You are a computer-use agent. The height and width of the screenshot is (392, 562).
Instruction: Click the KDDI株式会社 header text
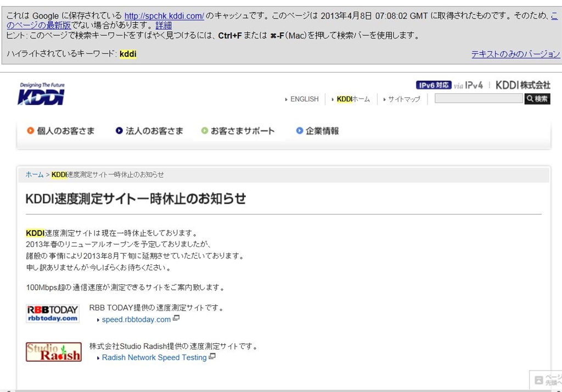coord(522,85)
